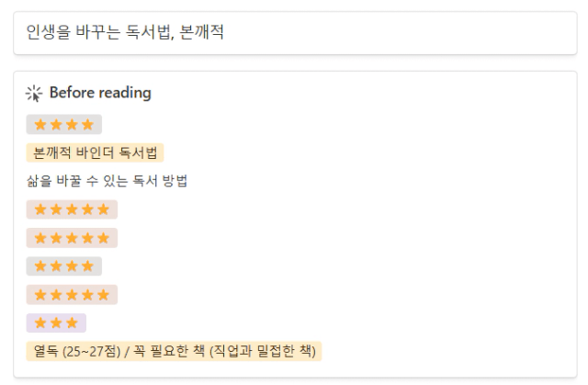Click first star of the topmost four-star badge
This screenshot has height=385, width=588.
pyautogui.click(x=40, y=124)
